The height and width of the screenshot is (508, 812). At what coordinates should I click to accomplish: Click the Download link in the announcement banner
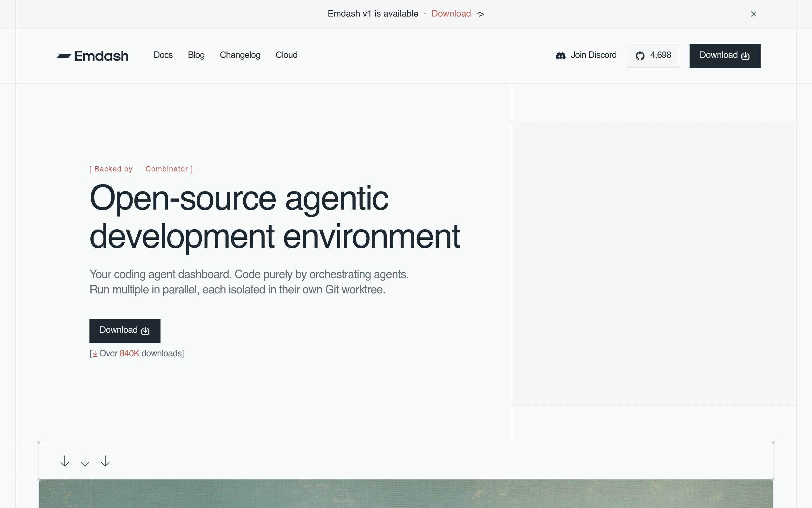451,14
